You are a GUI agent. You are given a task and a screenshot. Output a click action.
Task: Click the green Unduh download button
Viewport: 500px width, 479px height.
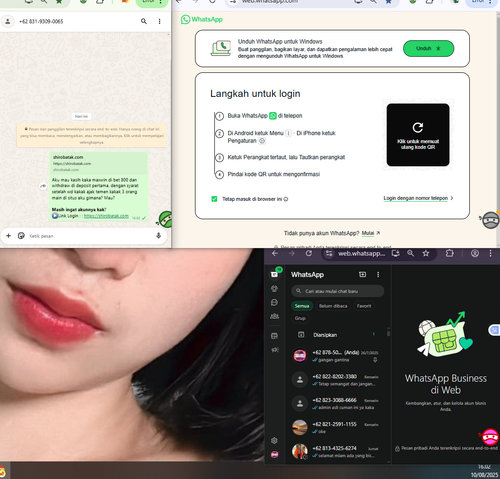coord(428,48)
